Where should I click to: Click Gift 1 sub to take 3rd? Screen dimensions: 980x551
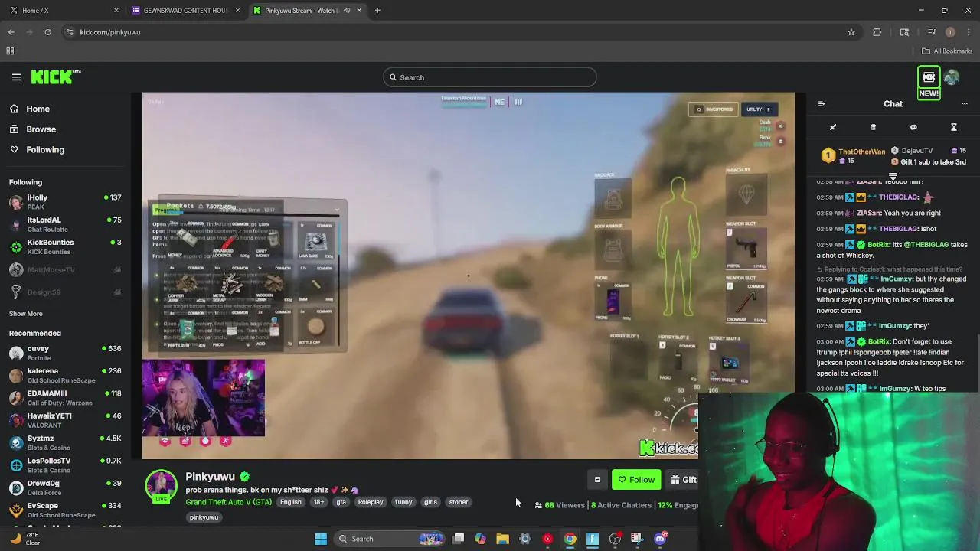coord(929,162)
